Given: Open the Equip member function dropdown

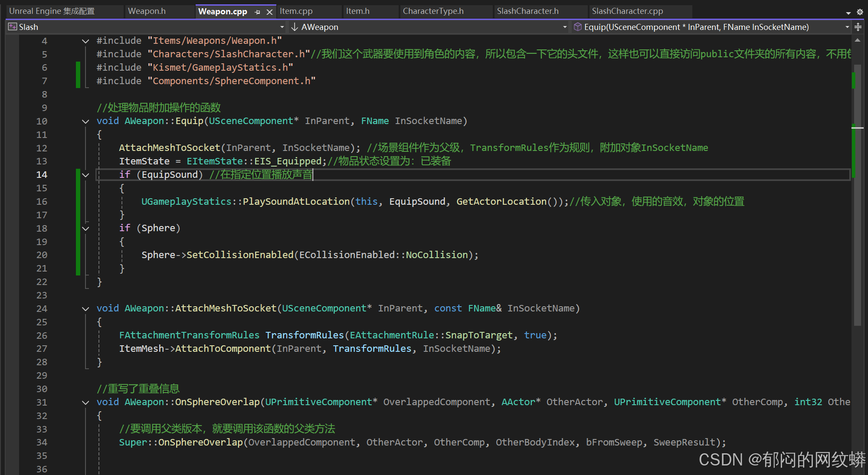Looking at the screenshot, I should [847, 27].
